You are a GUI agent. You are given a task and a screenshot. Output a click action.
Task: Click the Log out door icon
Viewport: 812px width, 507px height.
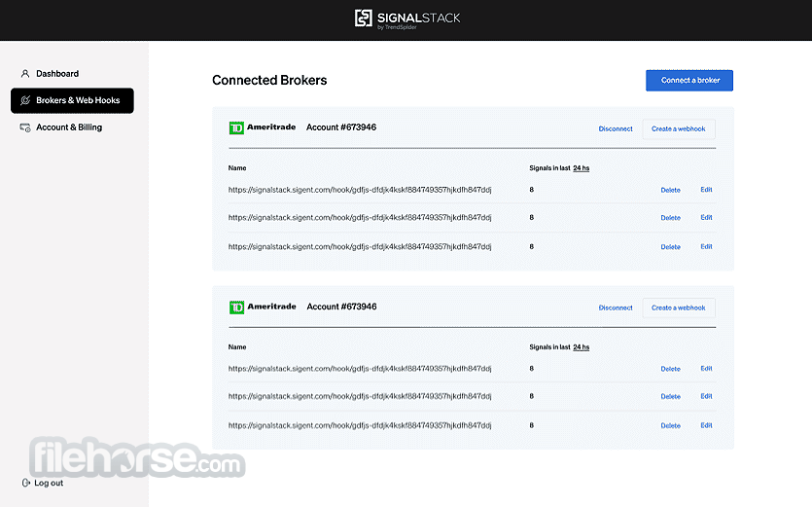tap(26, 483)
